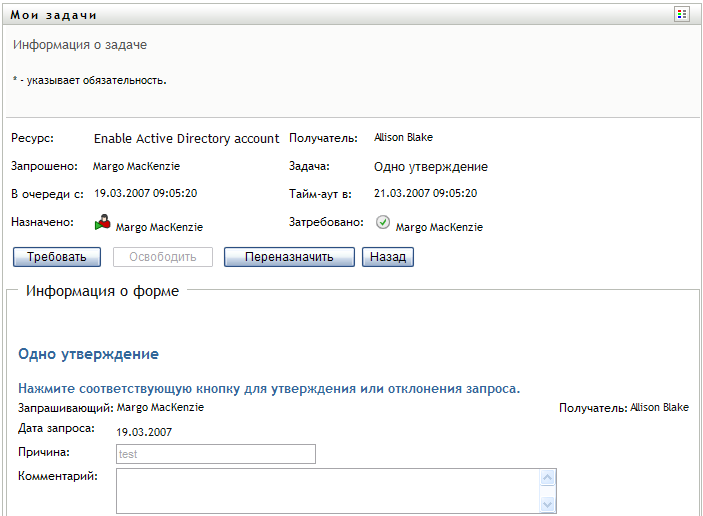Click the Информация о задаче heading
This screenshot has width=703, height=516.
80,45
